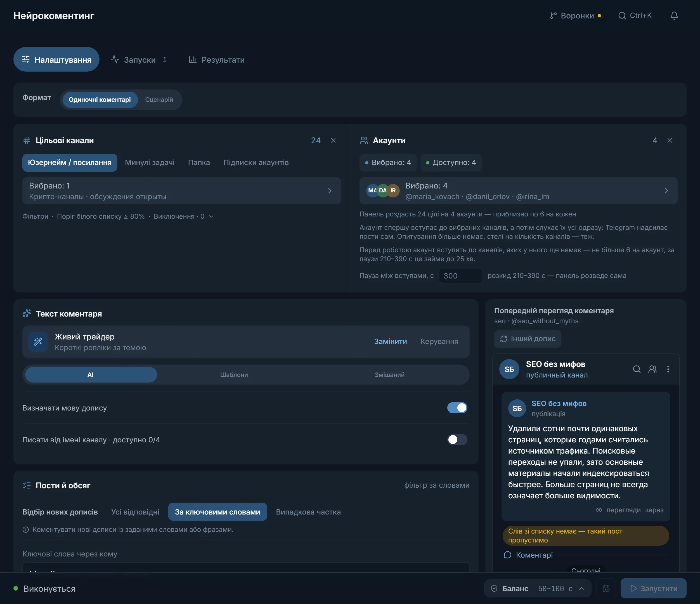Click the СБ avatar inside the post
Viewport: 700px width, 604px height.
[517, 408]
